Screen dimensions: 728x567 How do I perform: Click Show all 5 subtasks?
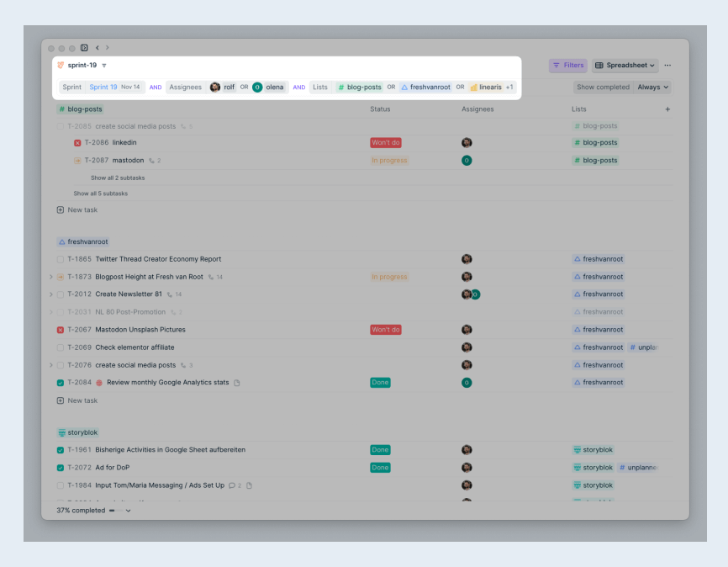pos(100,193)
